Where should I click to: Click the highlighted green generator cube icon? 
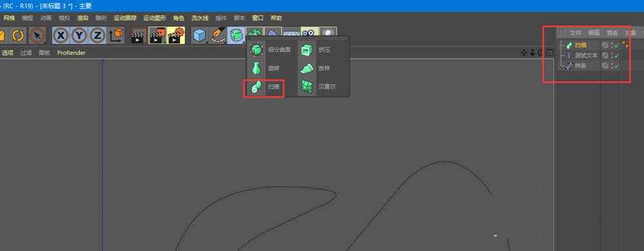[x=236, y=35]
